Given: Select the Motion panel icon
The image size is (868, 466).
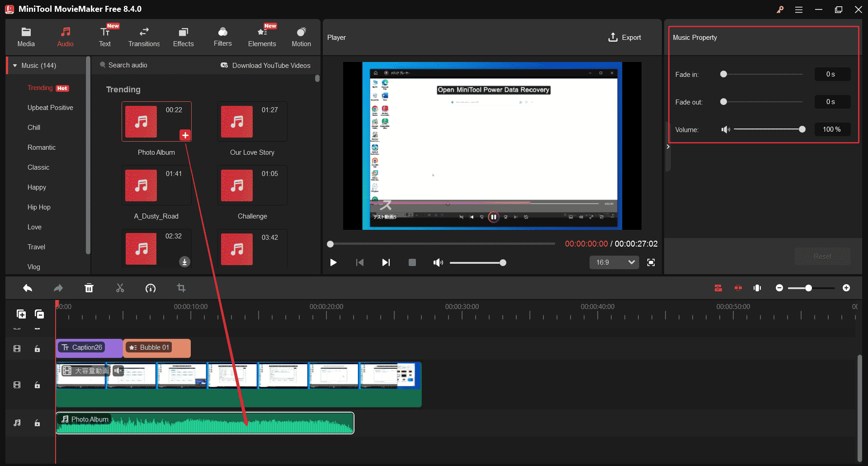Looking at the screenshot, I should click(301, 36).
